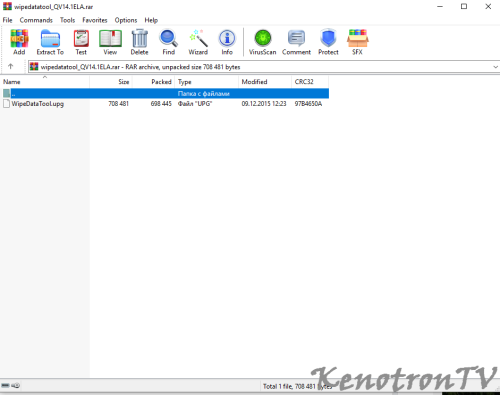500x395 pixels.
Task: Click the size value 708 481
Action: coord(118,104)
